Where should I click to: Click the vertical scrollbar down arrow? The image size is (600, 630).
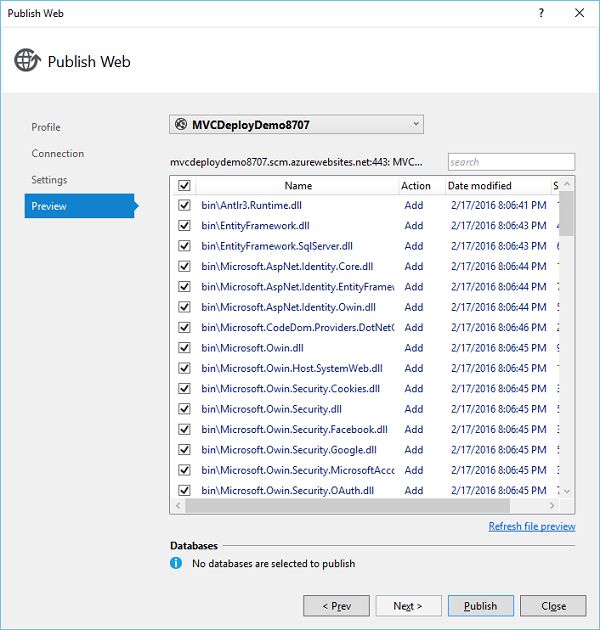pyautogui.click(x=567, y=491)
